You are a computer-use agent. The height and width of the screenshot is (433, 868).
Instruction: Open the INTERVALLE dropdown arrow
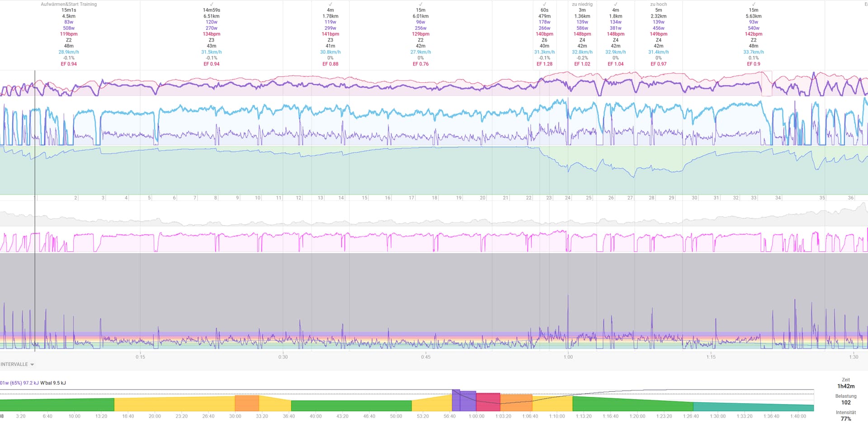click(32, 365)
